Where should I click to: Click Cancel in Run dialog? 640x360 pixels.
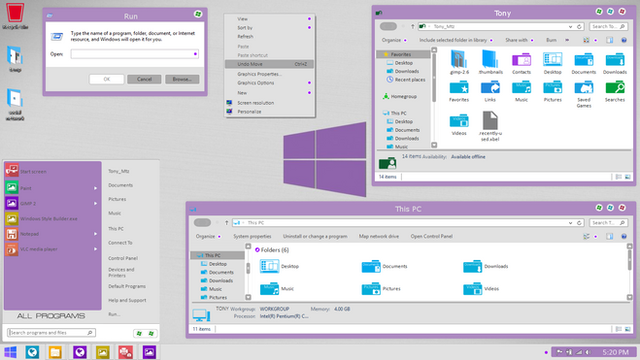click(144, 79)
